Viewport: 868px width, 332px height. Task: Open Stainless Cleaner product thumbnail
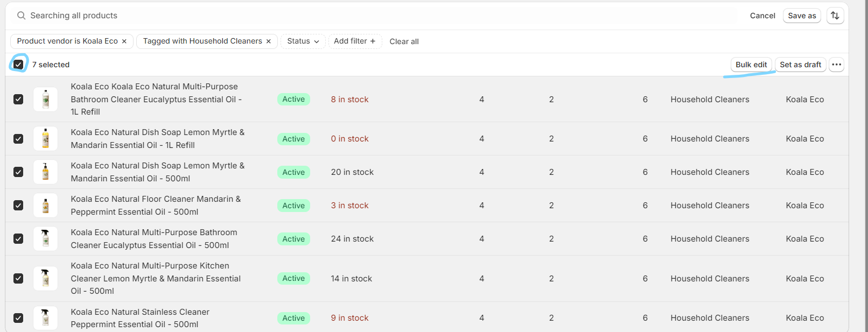(x=46, y=318)
